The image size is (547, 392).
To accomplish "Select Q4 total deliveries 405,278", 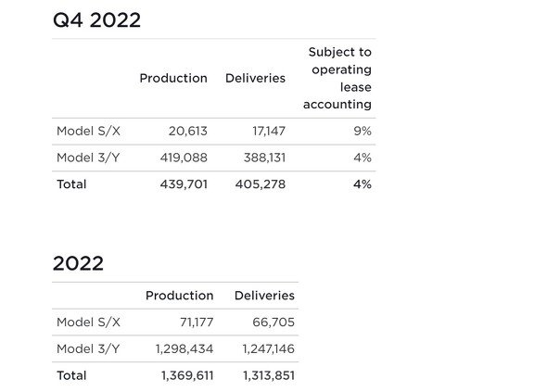I will click(261, 184).
